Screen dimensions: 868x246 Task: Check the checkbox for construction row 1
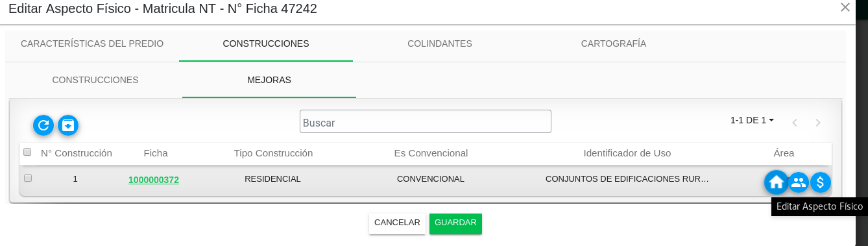(28, 178)
